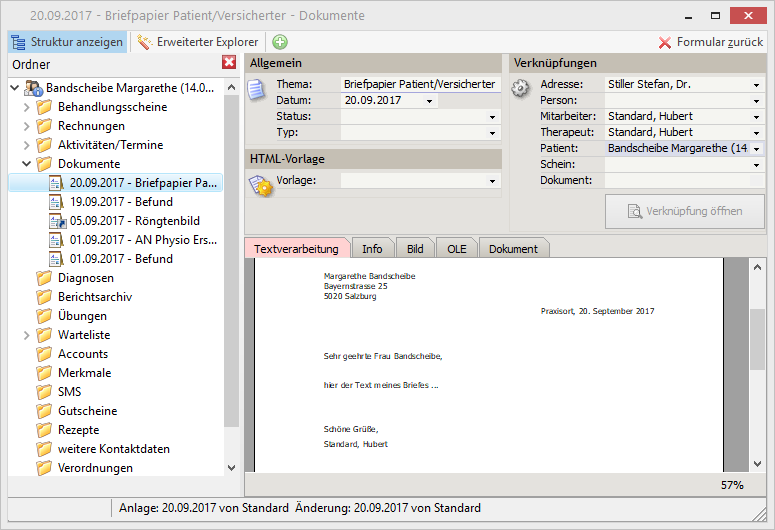Open the Erweiterter Explorer
Screen dimensions: 775x530
click(198, 42)
